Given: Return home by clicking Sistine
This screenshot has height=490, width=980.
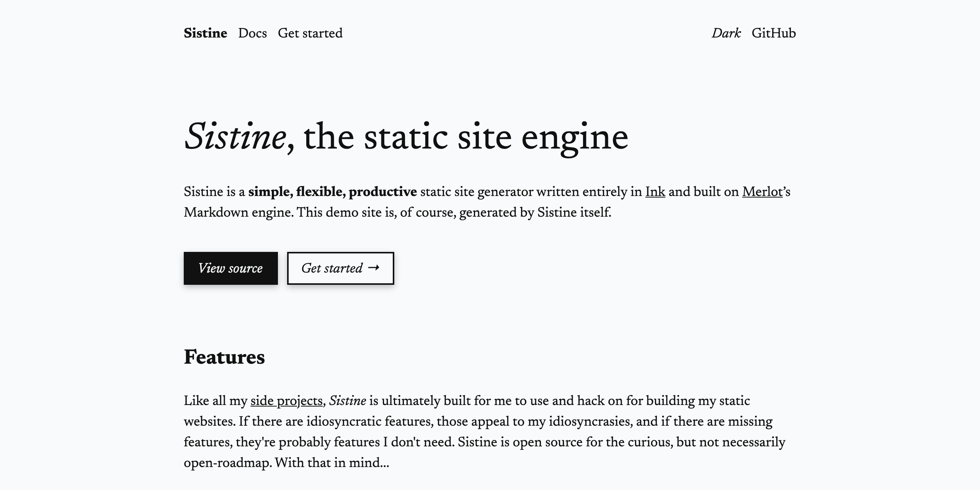Looking at the screenshot, I should click(205, 33).
